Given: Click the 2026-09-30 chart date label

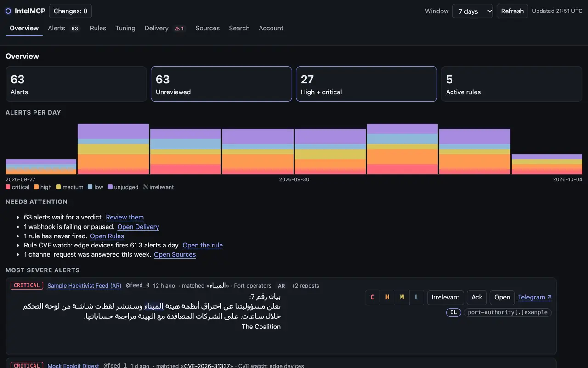Looking at the screenshot, I should click(294, 179).
